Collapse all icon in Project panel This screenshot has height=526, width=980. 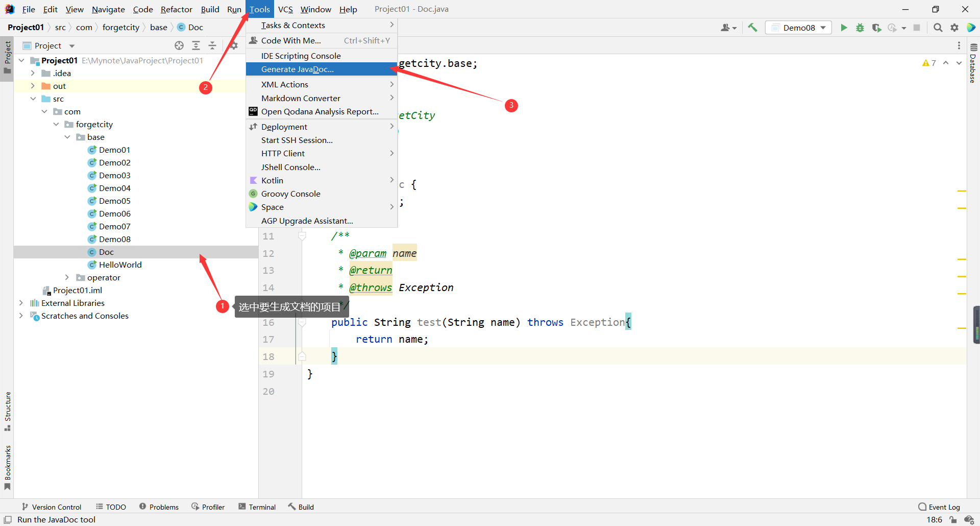tap(212, 45)
